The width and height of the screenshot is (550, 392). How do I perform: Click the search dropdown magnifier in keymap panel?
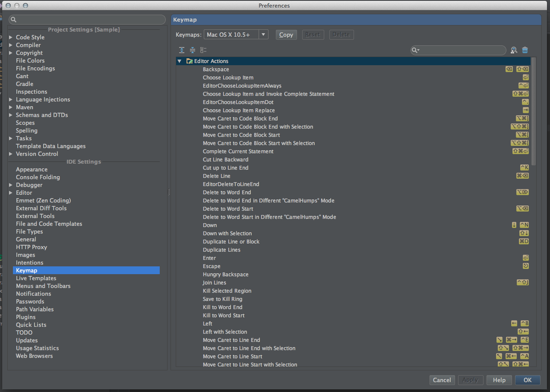click(x=415, y=50)
